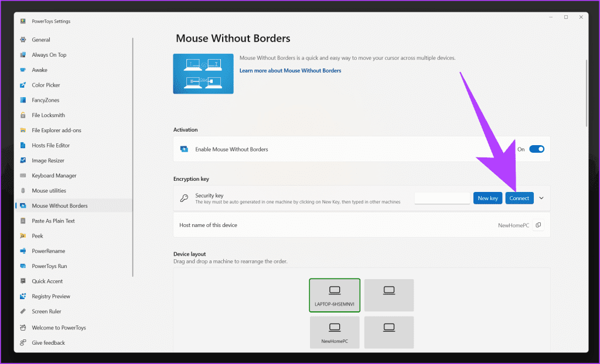
Task: Switch to the FancyZones page
Action: (74, 100)
